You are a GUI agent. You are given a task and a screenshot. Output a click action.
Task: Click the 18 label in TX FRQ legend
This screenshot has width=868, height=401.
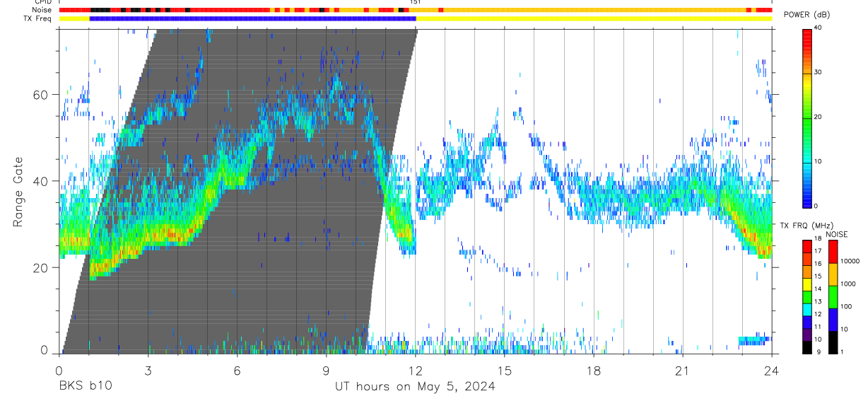click(818, 238)
